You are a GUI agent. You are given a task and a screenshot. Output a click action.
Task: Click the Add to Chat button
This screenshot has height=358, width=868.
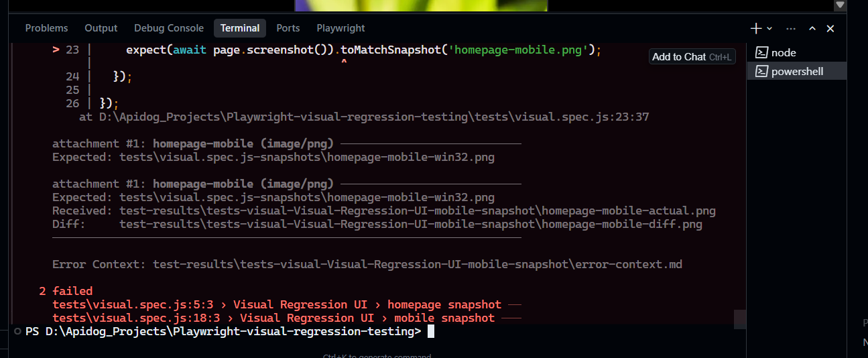[692, 57]
